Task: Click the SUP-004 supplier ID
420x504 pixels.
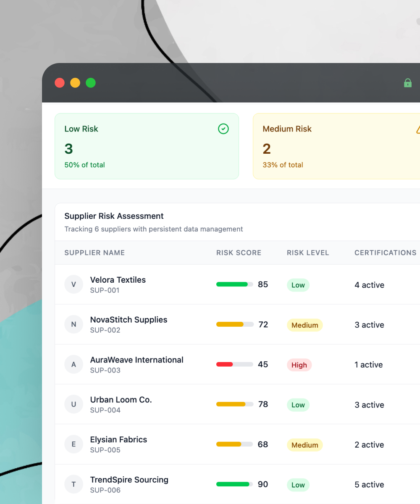Action: [x=105, y=410]
